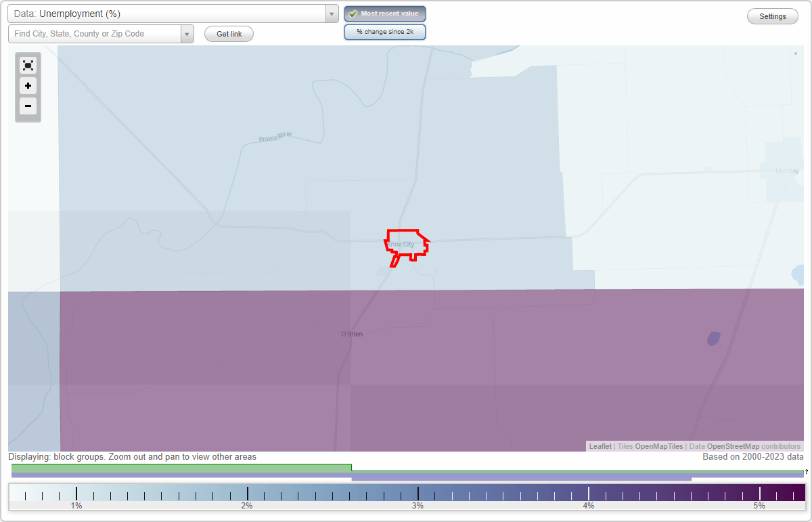Click the 1% mark on the legend
This screenshot has width=812, height=522.
click(76, 506)
